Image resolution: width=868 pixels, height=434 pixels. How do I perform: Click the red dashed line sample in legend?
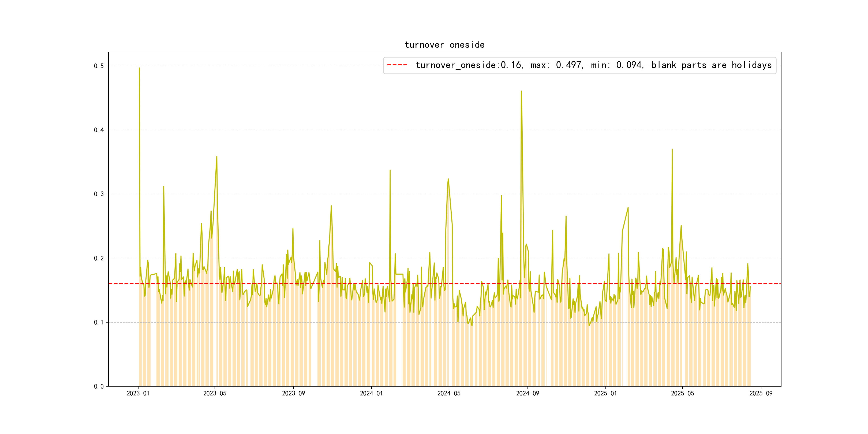[x=397, y=65]
